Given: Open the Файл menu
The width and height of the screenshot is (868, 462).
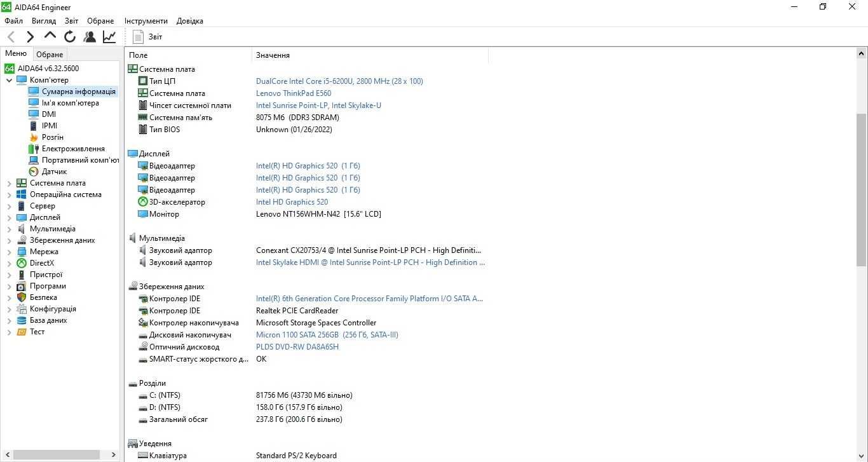Looking at the screenshot, I should pyautogui.click(x=13, y=21).
